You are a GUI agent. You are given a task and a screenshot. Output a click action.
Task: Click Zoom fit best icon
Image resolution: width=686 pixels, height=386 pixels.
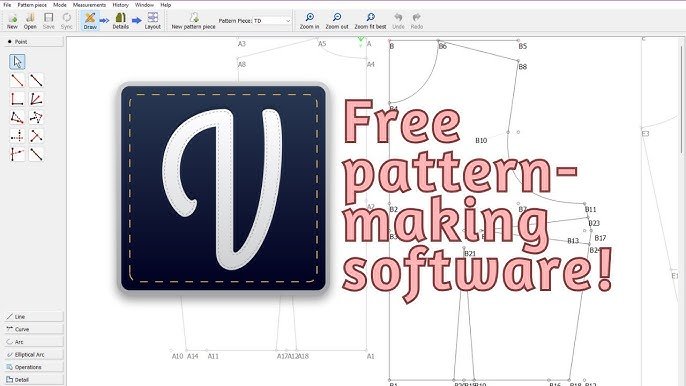click(370, 21)
